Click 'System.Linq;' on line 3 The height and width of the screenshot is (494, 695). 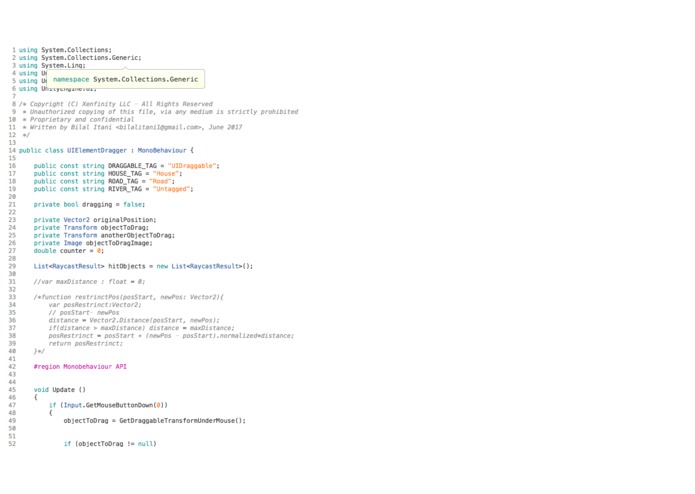coord(63,65)
